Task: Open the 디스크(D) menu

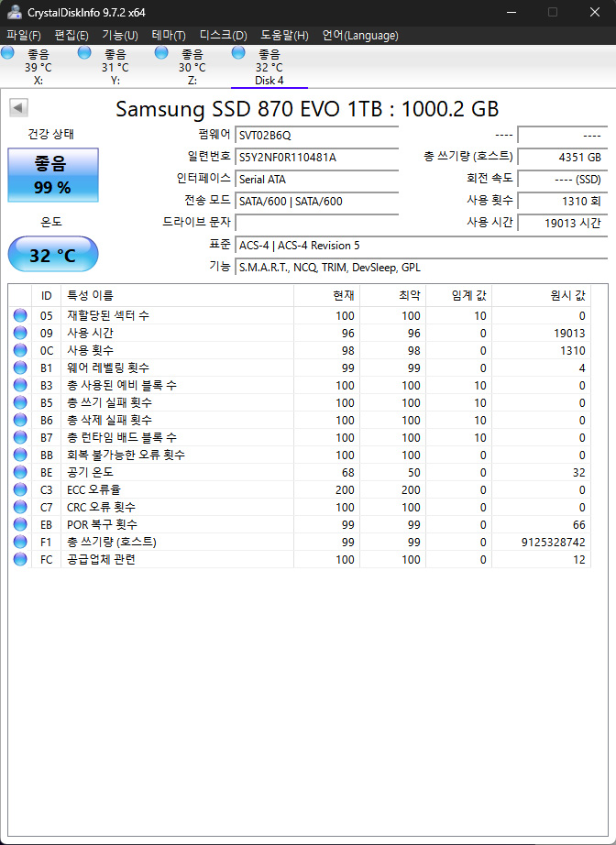Action: (223, 36)
